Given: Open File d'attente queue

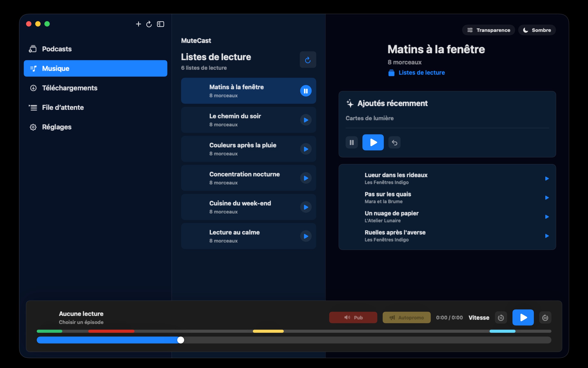Looking at the screenshot, I should coord(96,107).
